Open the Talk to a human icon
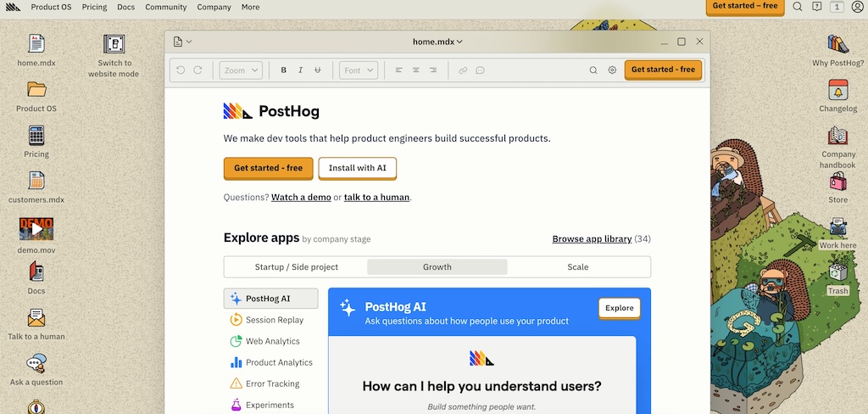868x414 pixels. click(36, 317)
